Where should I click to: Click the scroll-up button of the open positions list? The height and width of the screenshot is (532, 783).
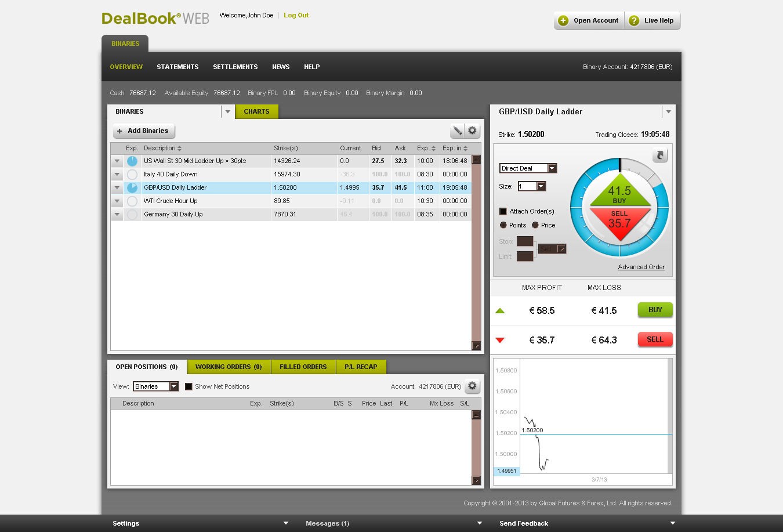click(x=476, y=415)
